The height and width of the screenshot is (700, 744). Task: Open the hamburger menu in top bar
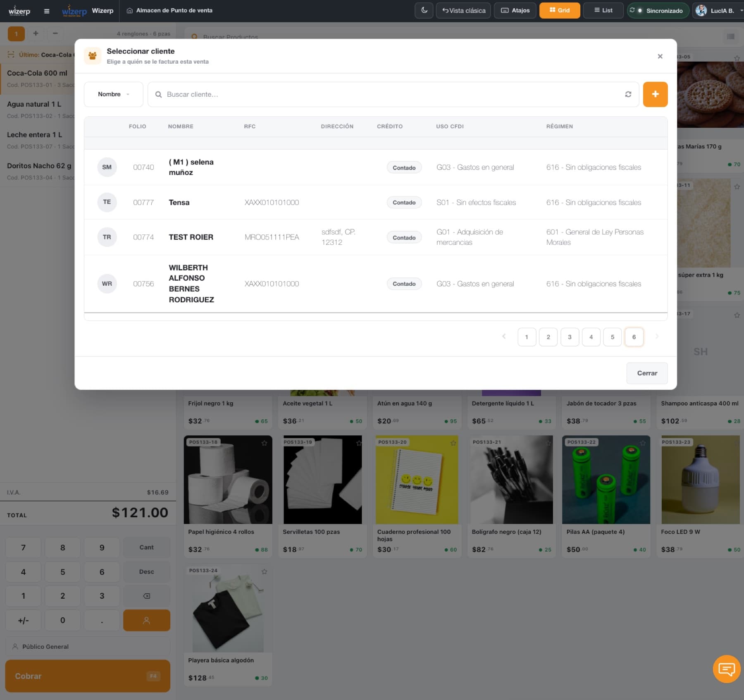click(x=47, y=11)
